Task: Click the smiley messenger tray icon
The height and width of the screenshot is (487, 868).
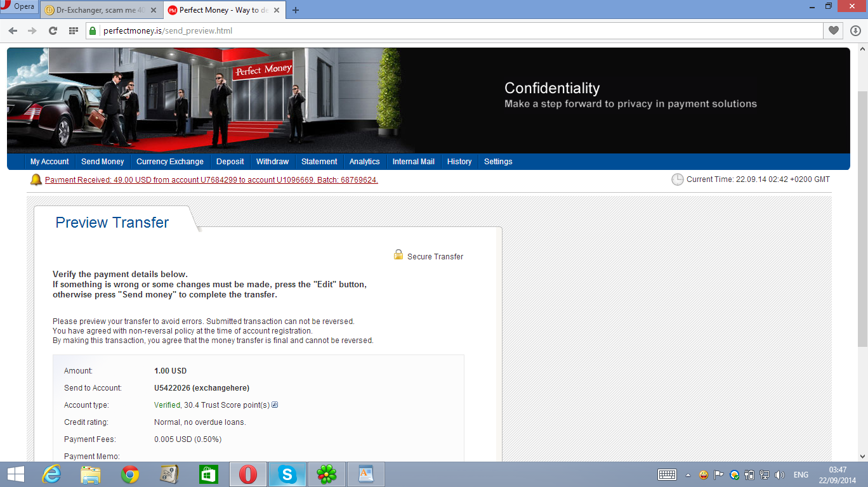Action: pos(704,474)
